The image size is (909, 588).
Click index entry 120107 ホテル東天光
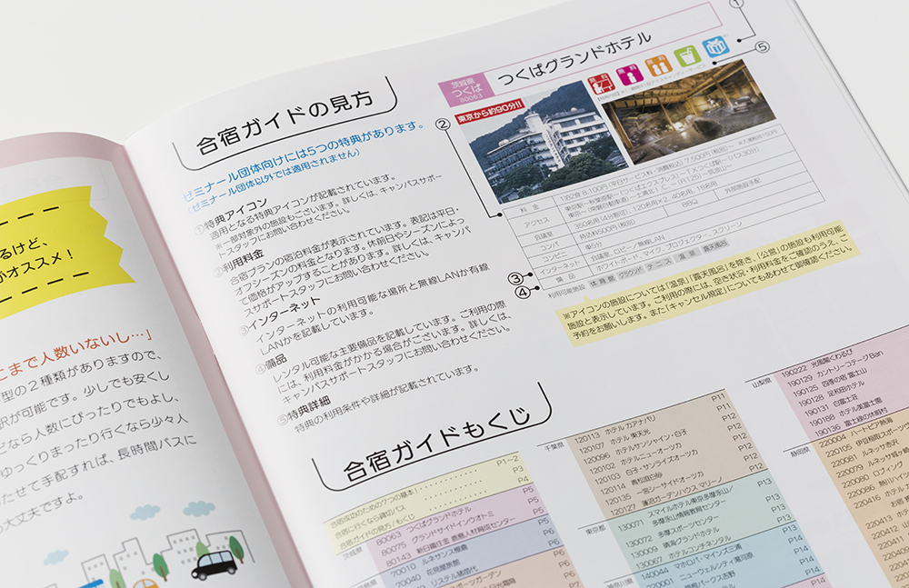tap(614, 441)
